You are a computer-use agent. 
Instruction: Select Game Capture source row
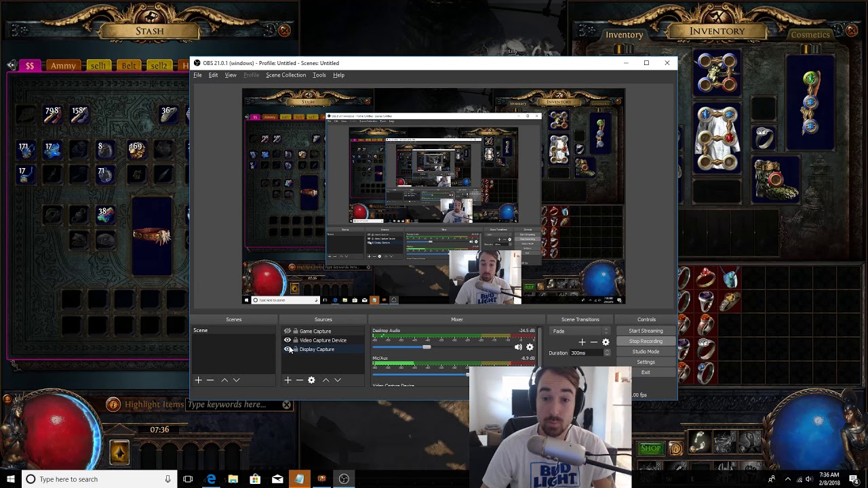pos(323,331)
